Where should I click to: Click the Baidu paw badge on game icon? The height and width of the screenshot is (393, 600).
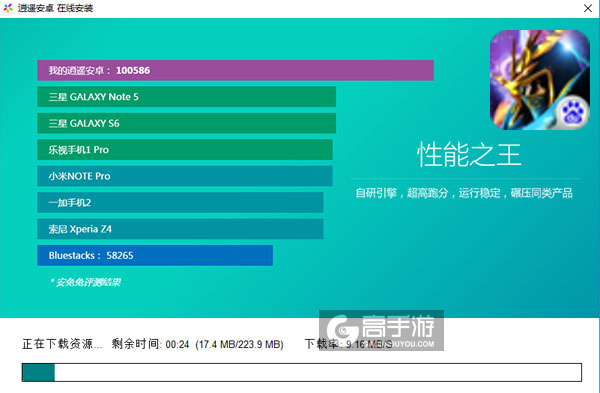pyautogui.click(x=573, y=112)
